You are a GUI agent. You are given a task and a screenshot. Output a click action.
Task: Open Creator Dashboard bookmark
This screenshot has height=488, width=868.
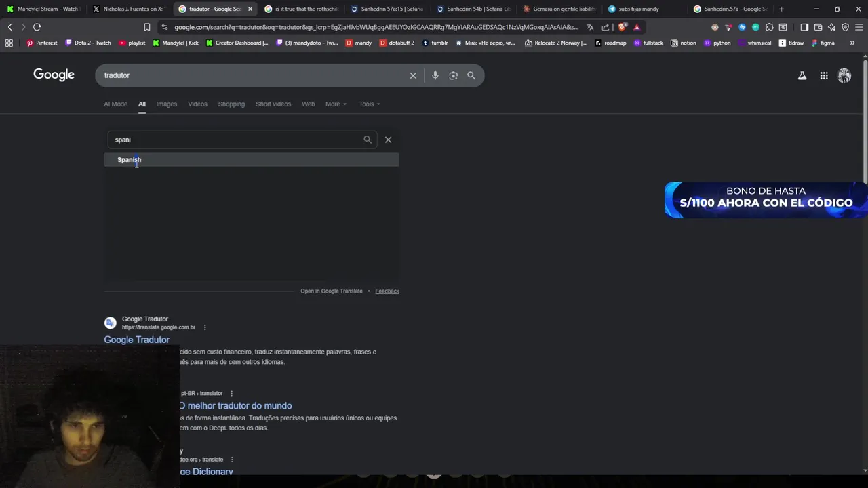(237, 43)
